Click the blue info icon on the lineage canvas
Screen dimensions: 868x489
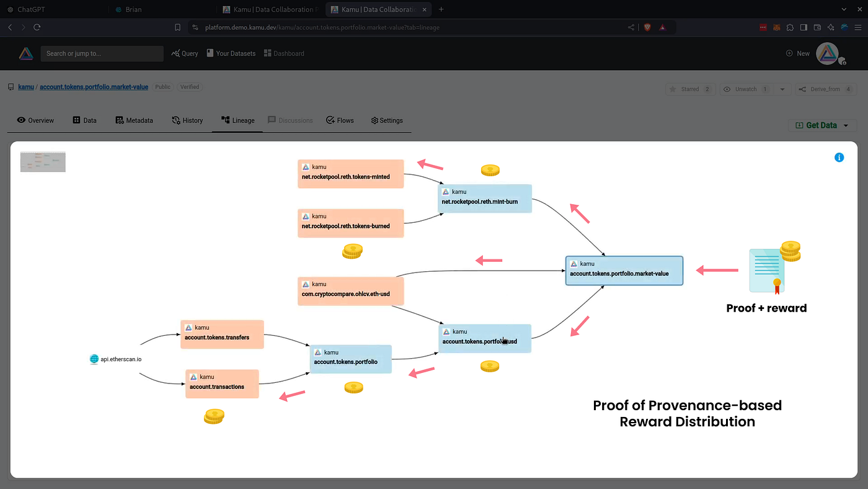click(x=839, y=157)
